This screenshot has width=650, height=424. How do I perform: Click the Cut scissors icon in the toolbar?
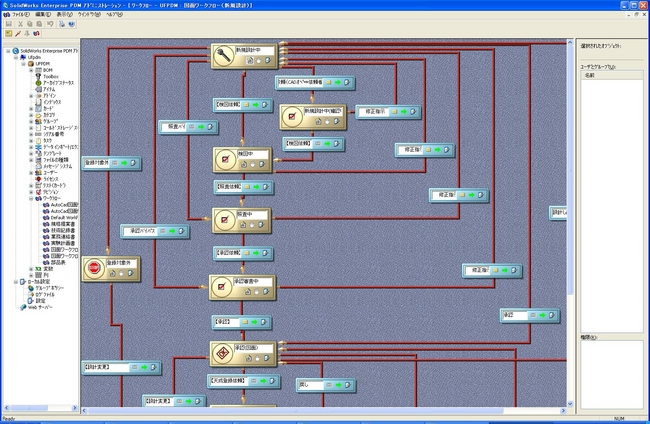pos(20,24)
